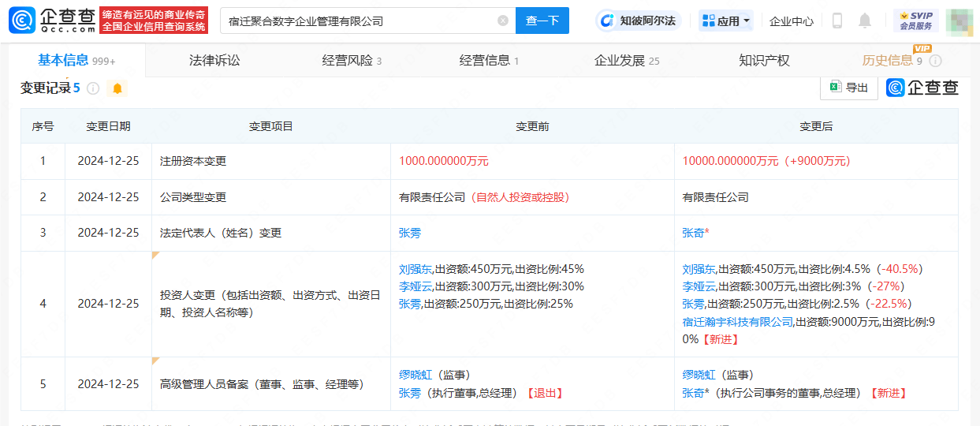Open 刘强东 link in 变更前 column
This screenshot has height=426, width=980.
pos(415,268)
